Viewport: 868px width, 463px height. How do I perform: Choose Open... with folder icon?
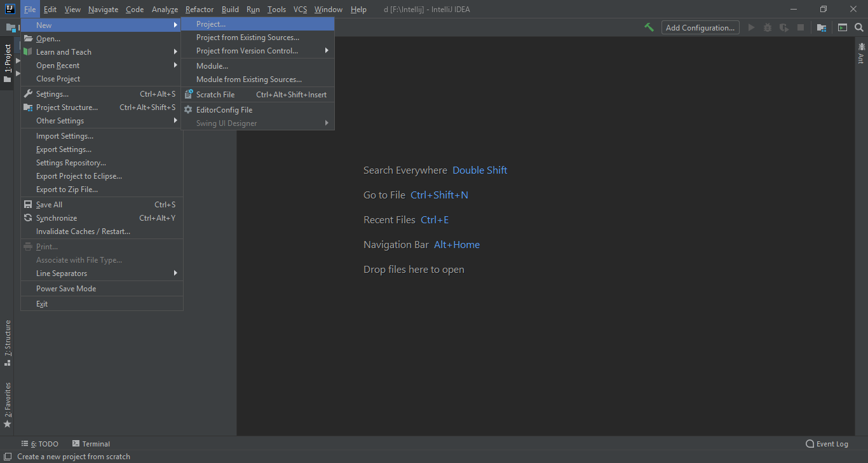[x=102, y=39]
